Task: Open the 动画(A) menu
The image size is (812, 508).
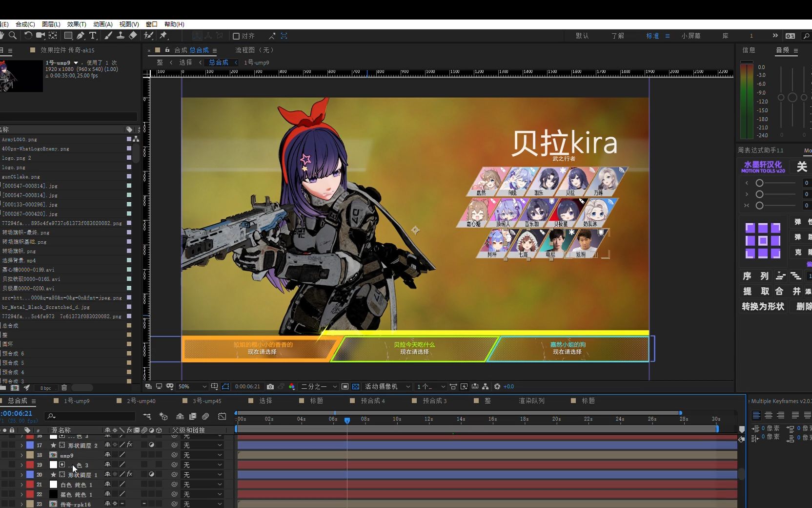Action: (x=102, y=24)
